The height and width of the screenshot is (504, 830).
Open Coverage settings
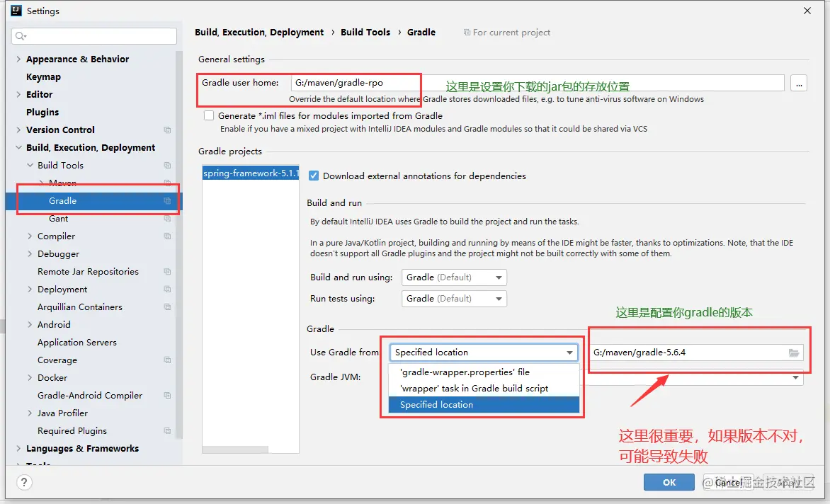[x=57, y=360]
